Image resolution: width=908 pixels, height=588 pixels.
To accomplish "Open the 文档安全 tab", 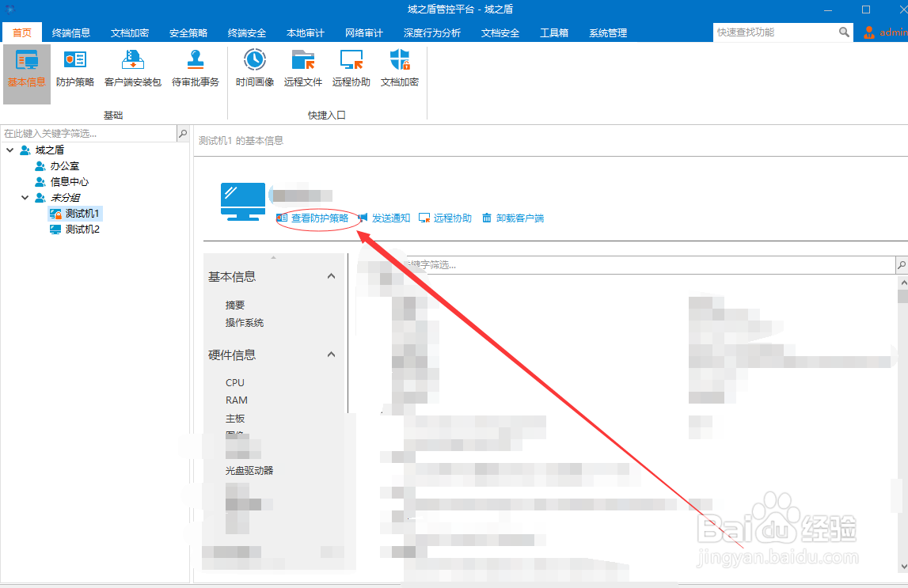I will [x=500, y=33].
